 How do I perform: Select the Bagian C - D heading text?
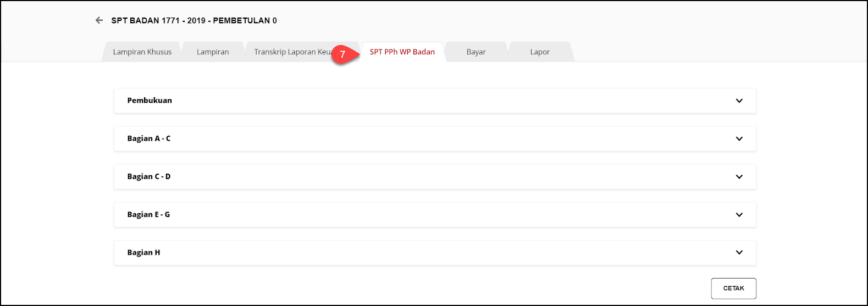[149, 176]
